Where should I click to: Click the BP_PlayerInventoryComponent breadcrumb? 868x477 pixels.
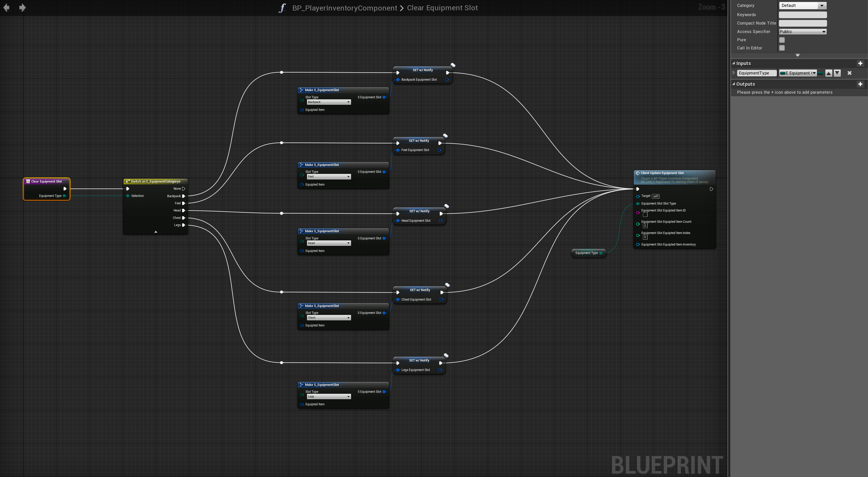(x=344, y=8)
